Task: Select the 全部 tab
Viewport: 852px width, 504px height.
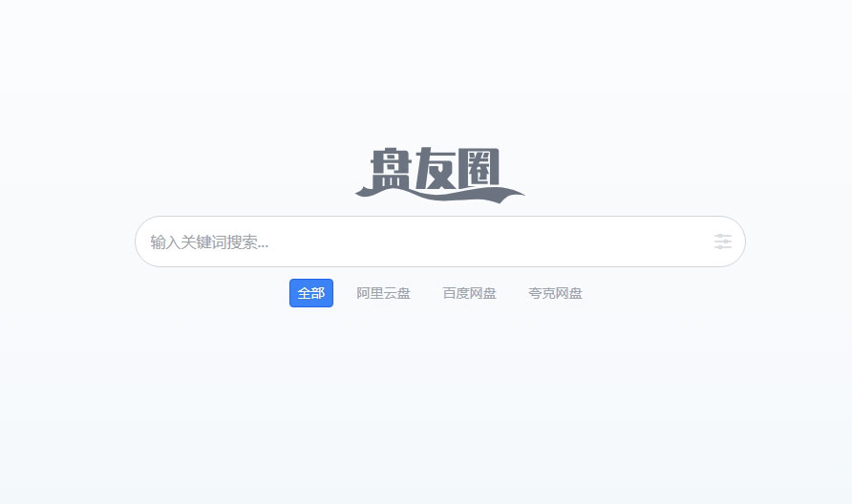Action: pos(311,293)
